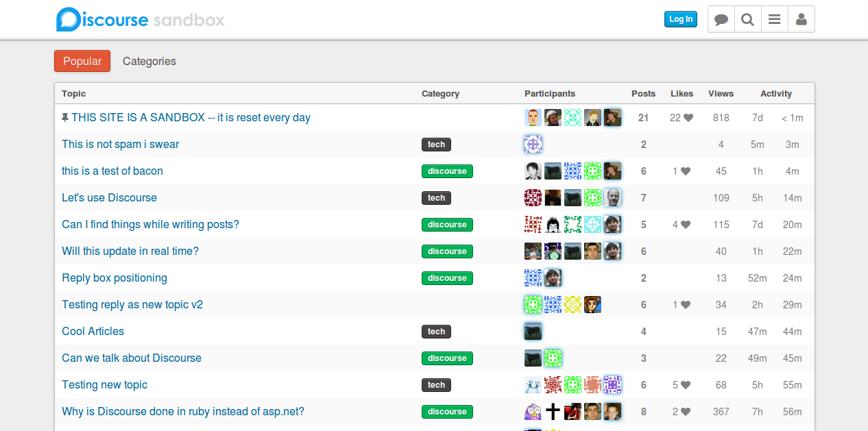Click a participant avatar on Testing new topic

[533, 384]
